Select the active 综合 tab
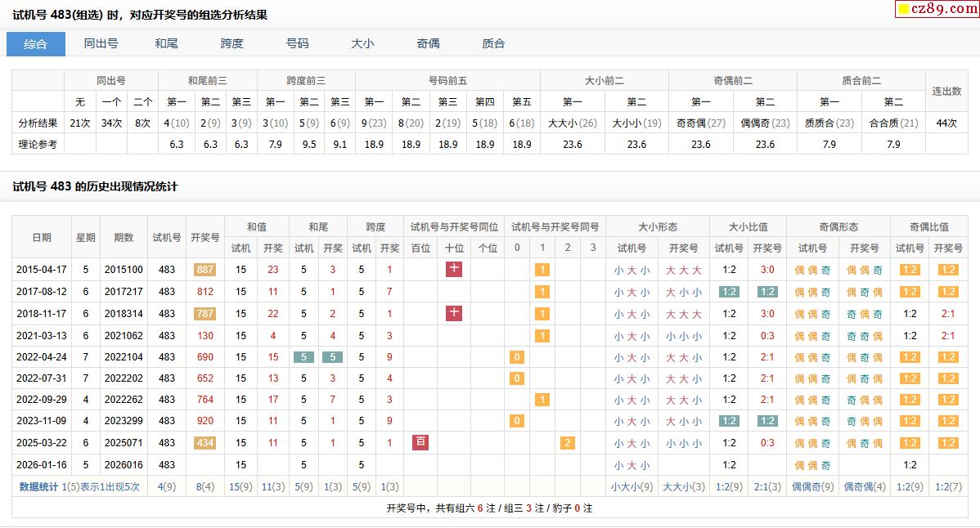The height and width of the screenshot is (528, 980). point(36,44)
